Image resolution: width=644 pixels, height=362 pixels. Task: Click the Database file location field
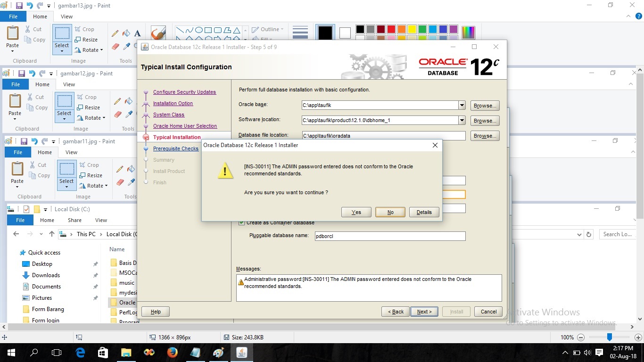tap(384, 136)
